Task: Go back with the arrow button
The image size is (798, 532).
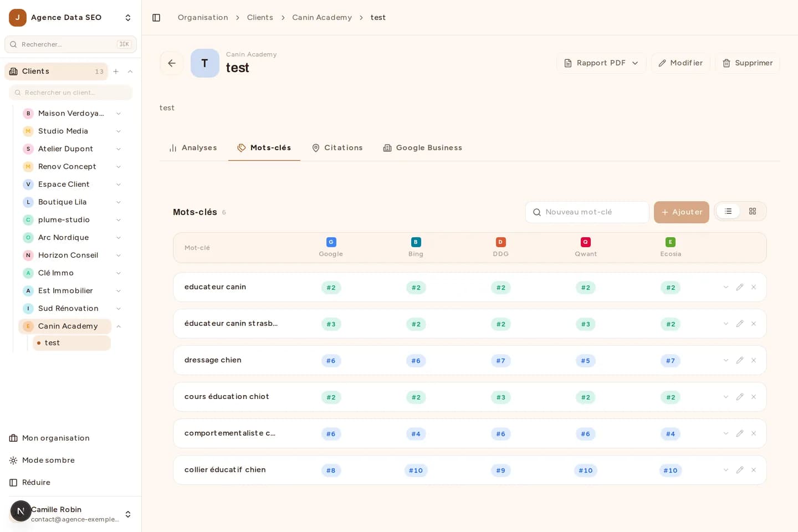Action: click(x=172, y=63)
